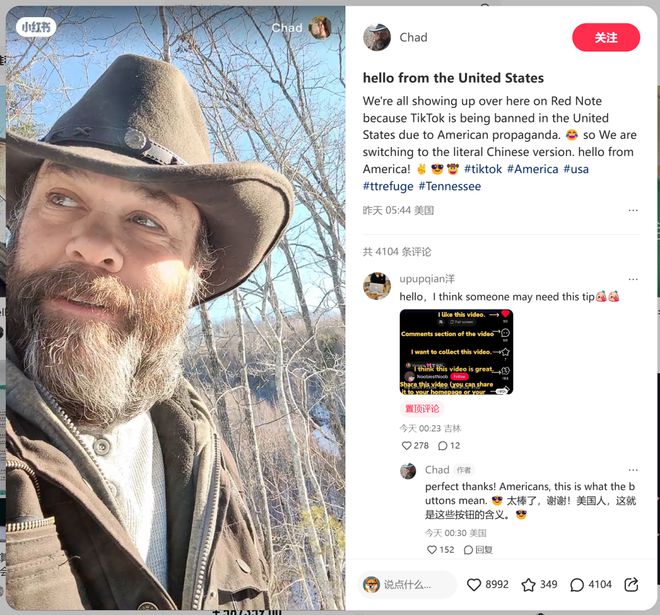Like upupqian's comment with the heart showing 278
The height and width of the screenshot is (615, 660).
[407, 445]
